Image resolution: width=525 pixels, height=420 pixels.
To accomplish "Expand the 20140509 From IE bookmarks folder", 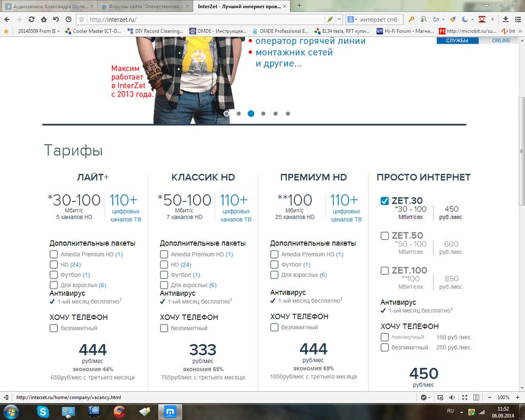I will click(x=38, y=31).
